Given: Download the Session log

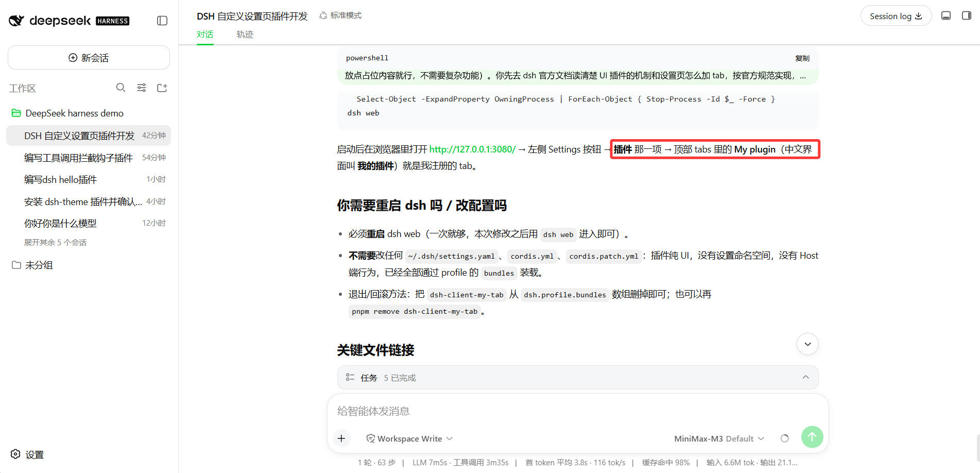Looking at the screenshot, I should (896, 16).
